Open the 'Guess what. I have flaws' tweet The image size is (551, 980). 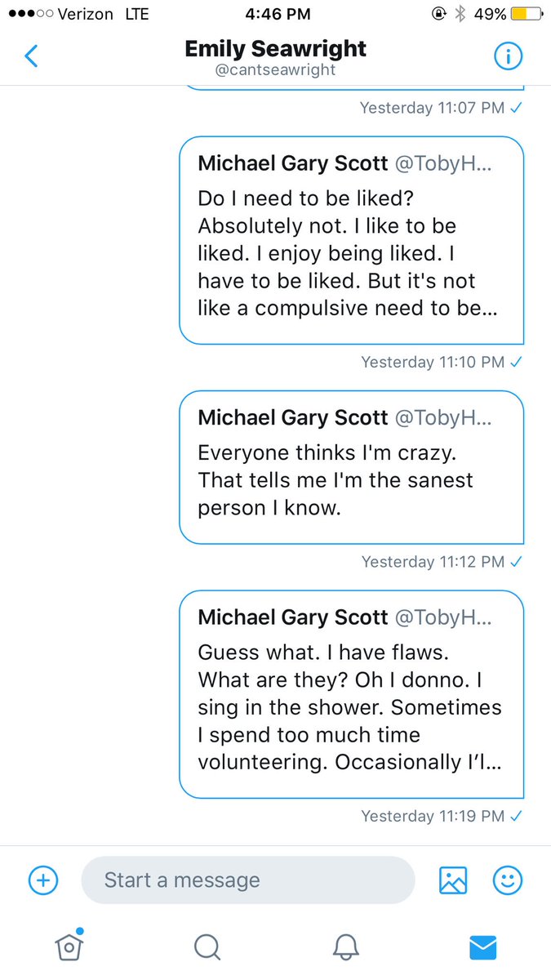click(351, 694)
